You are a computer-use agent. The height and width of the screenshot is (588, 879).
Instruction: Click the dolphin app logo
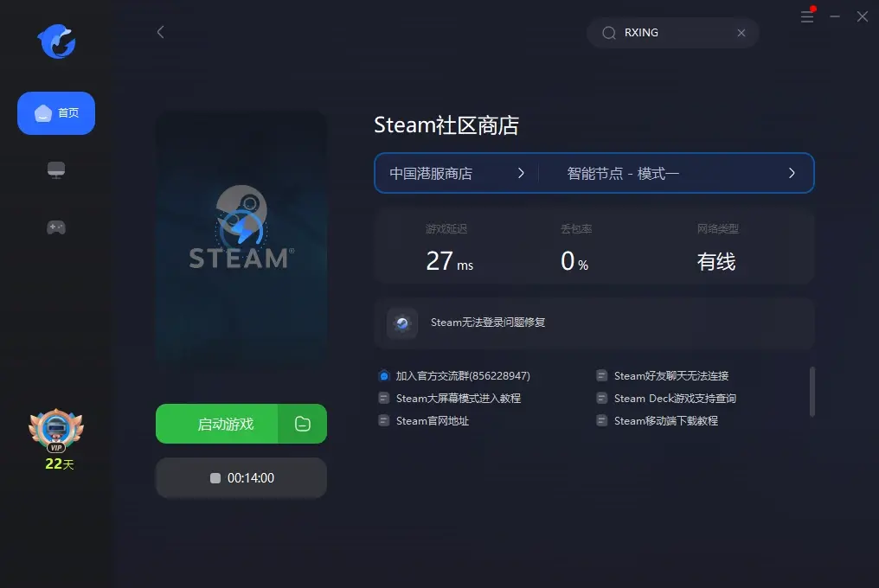(x=56, y=41)
